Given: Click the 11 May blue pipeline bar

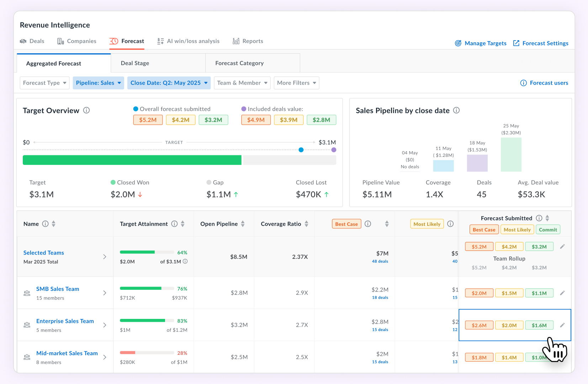Looking at the screenshot, I should pyautogui.click(x=443, y=166).
